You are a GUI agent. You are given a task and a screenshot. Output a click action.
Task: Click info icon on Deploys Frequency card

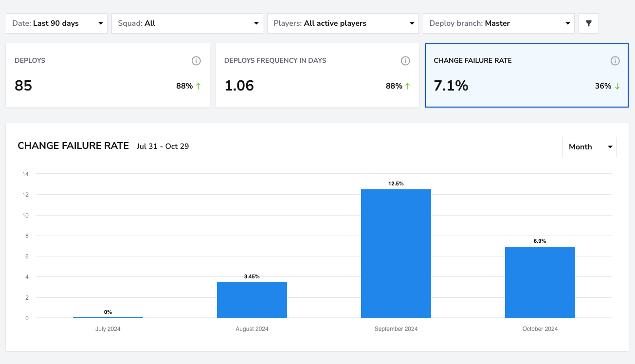tap(405, 61)
